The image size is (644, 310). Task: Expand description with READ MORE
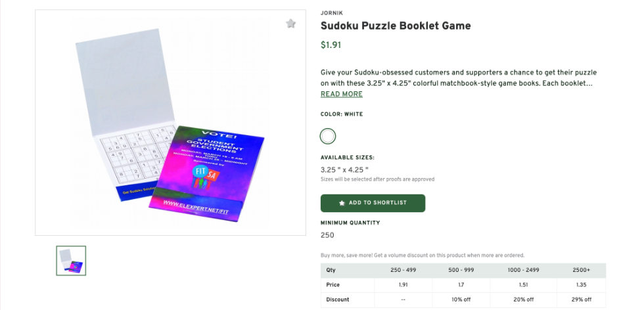coord(341,94)
